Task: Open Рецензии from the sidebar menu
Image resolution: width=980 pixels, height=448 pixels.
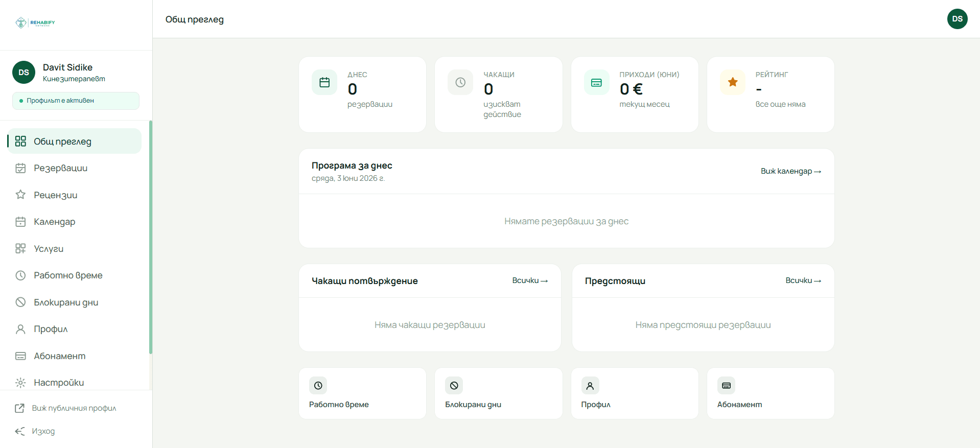Action: (75, 195)
